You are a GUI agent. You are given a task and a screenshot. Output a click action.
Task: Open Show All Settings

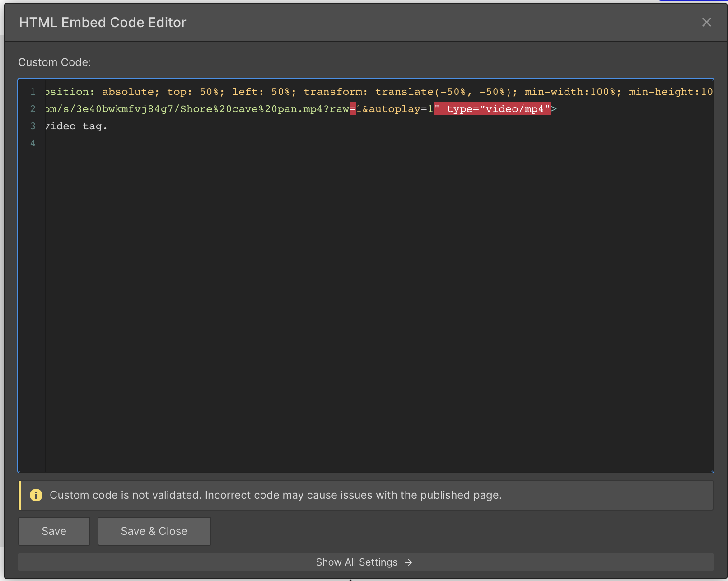[x=365, y=562]
